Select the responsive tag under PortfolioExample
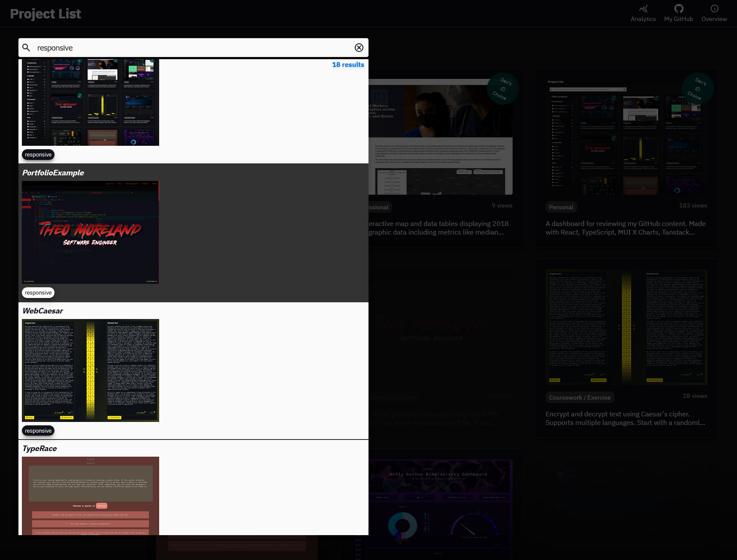The image size is (737, 560). [38, 293]
